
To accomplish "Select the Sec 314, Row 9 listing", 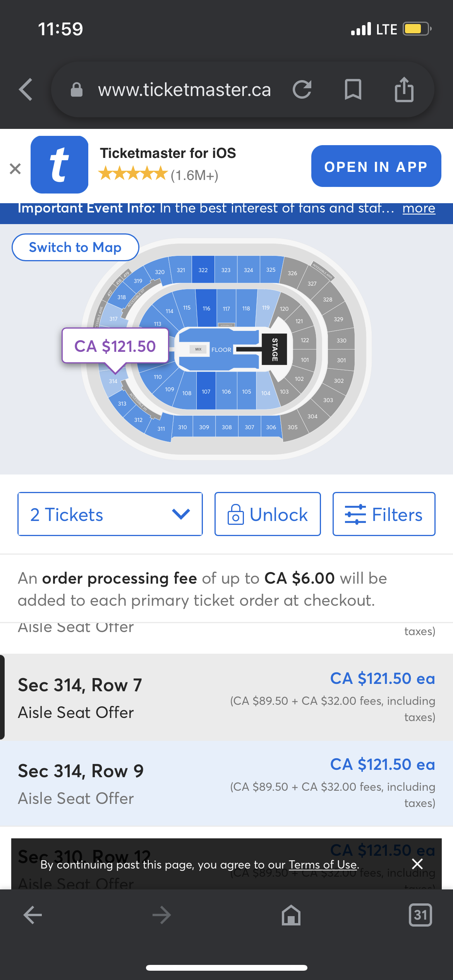I will [x=226, y=784].
